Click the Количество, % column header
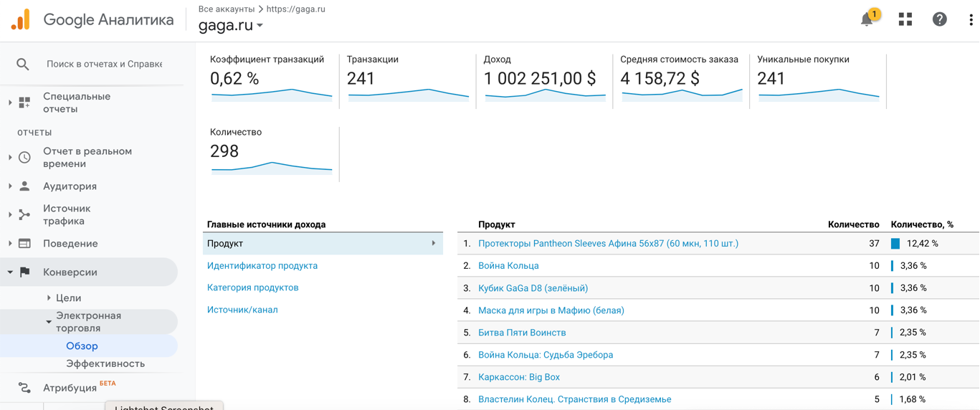980x410 pixels. [x=922, y=224]
